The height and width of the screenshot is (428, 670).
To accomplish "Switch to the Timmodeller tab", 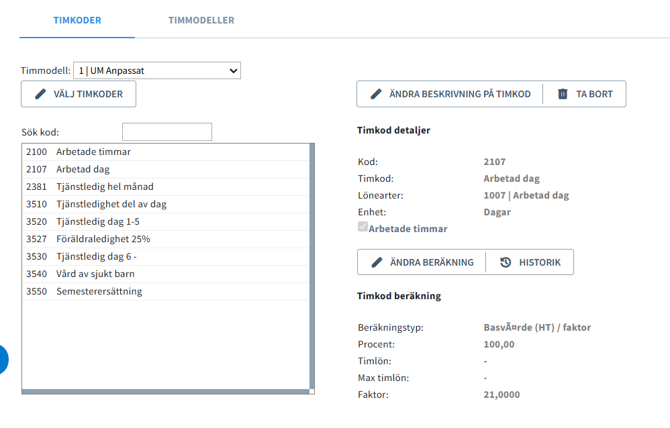I will pos(201,20).
